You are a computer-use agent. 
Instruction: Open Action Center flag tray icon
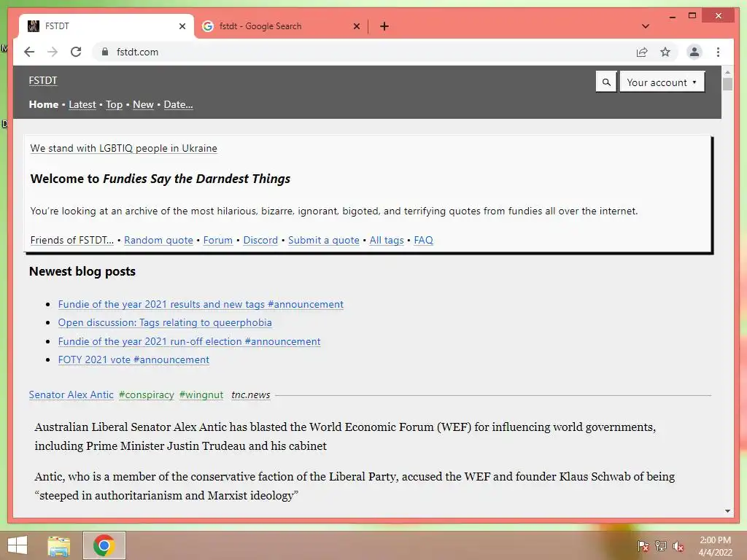tap(643, 545)
